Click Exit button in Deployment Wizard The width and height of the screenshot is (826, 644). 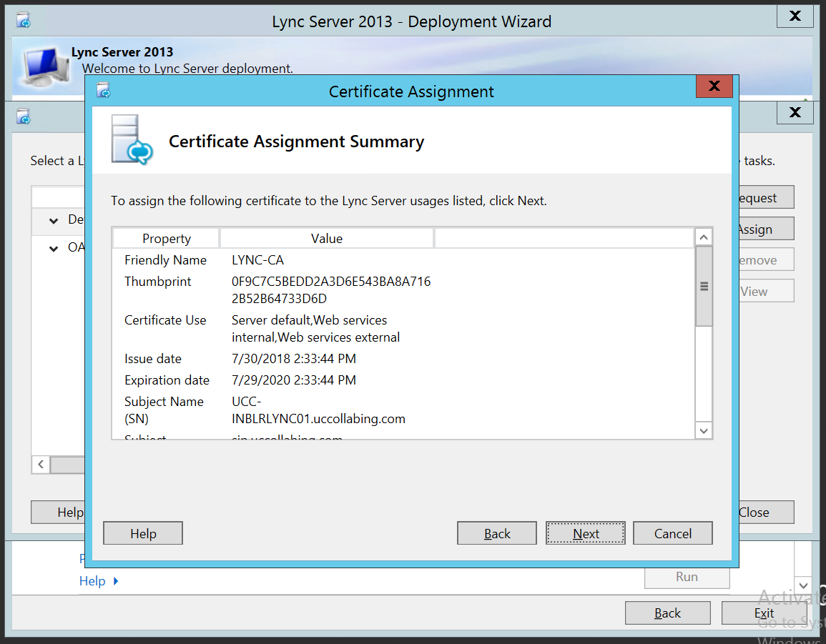tap(764, 613)
